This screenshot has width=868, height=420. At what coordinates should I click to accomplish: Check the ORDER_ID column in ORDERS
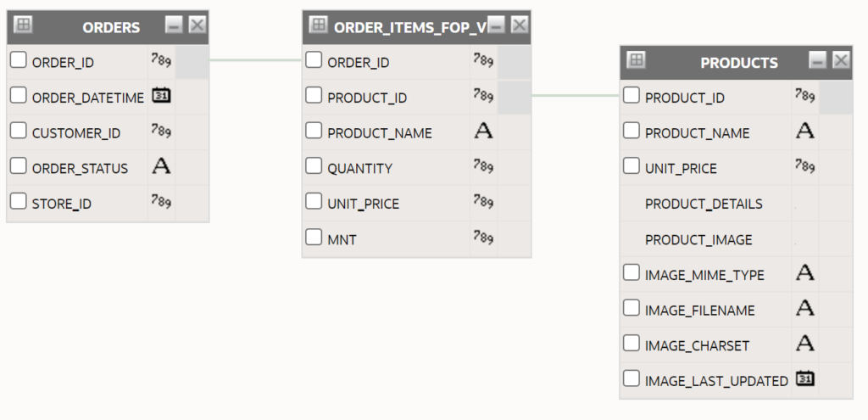tap(19, 60)
